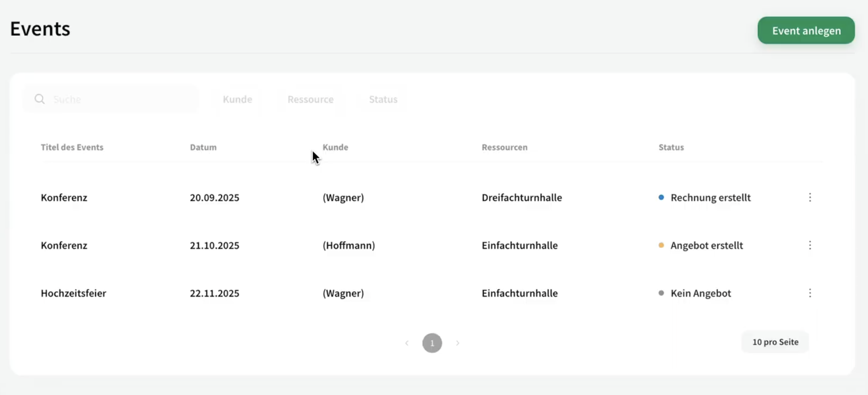The image size is (868, 395).
Task: Click the Suche input field
Action: click(x=121, y=99)
